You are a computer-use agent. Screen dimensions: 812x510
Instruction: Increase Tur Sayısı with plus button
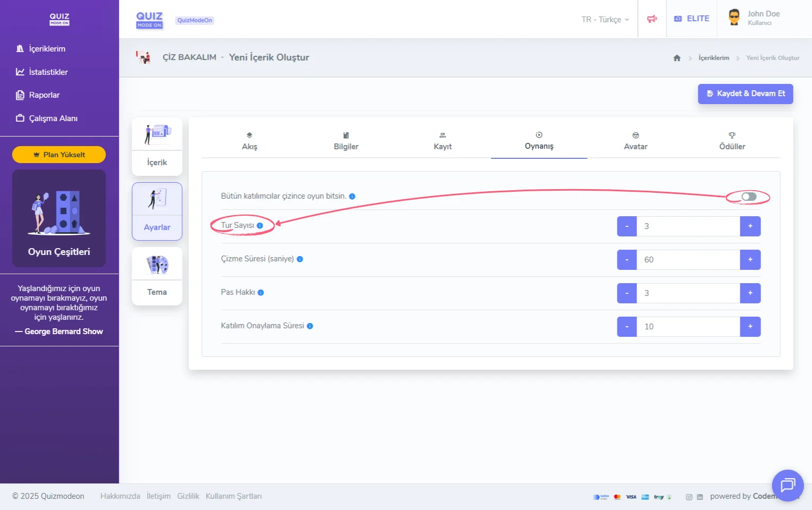pos(750,226)
